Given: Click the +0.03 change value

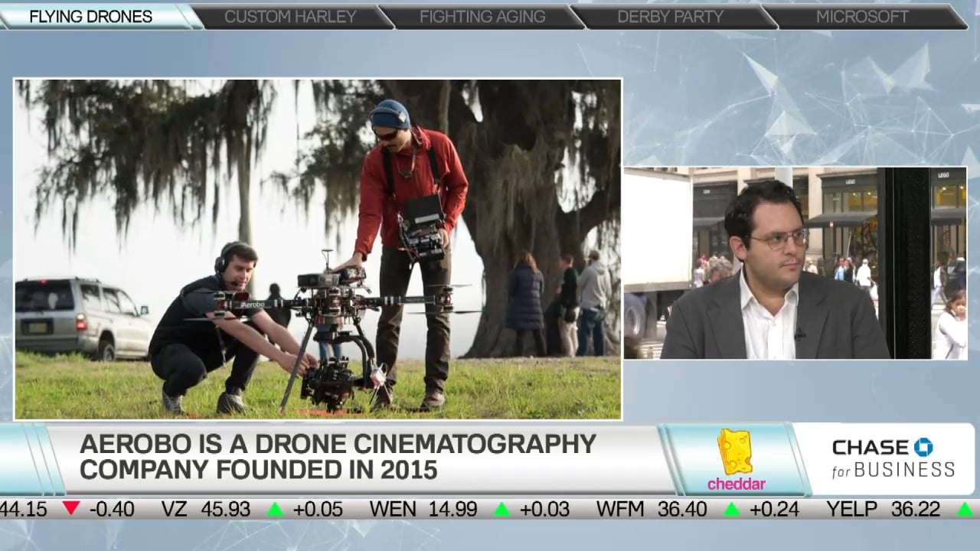Looking at the screenshot, I should point(544,509).
